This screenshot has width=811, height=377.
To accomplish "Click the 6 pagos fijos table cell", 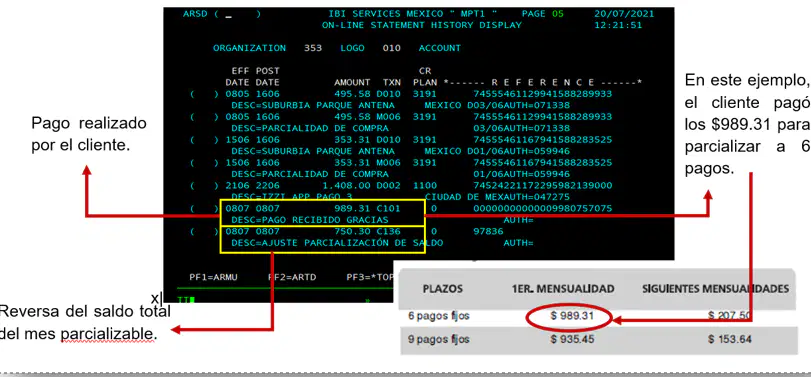I will [x=439, y=315].
